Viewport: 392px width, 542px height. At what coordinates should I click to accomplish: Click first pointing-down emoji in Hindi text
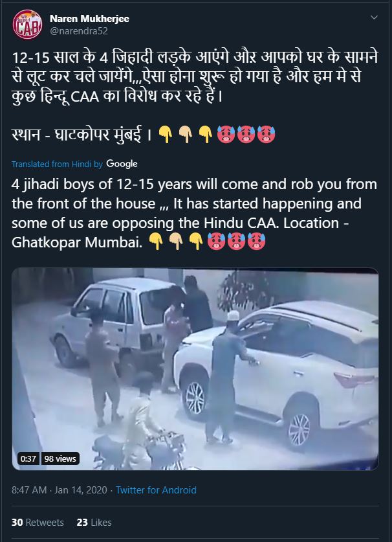[x=166, y=135]
